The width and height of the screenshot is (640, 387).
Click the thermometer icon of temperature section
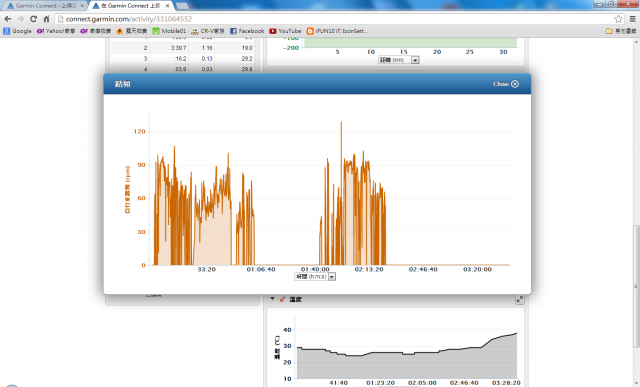[x=282, y=299]
